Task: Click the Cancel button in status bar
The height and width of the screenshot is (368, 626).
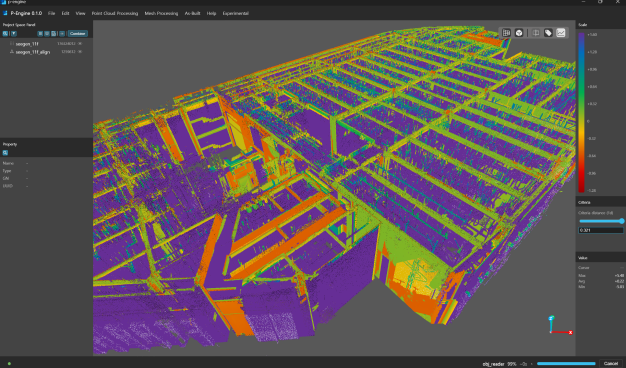Action: point(611,363)
